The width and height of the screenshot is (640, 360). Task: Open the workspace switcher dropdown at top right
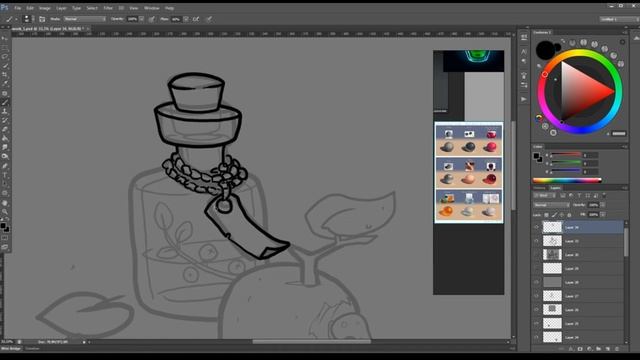[619, 19]
